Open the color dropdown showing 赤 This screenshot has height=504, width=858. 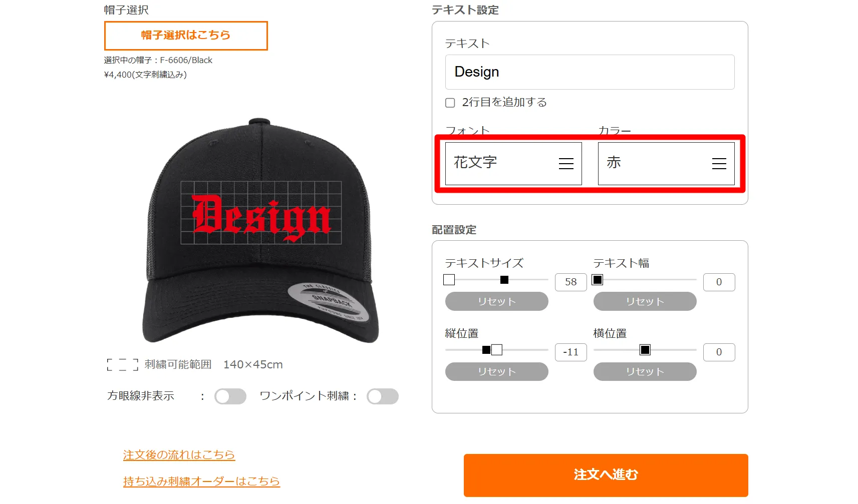pyautogui.click(x=666, y=163)
